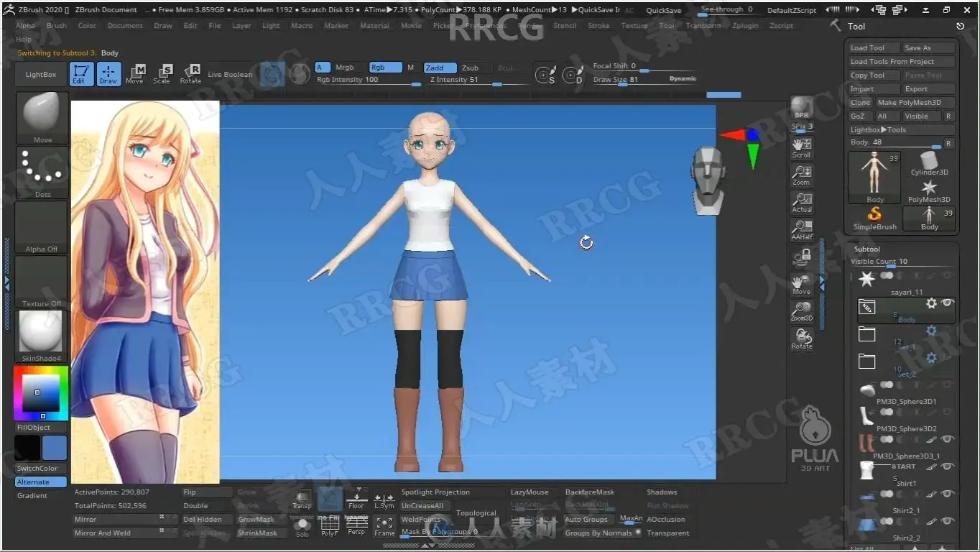Toggle Live Boolean mode
Viewport: 980px width, 552px height.
pos(230,75)
